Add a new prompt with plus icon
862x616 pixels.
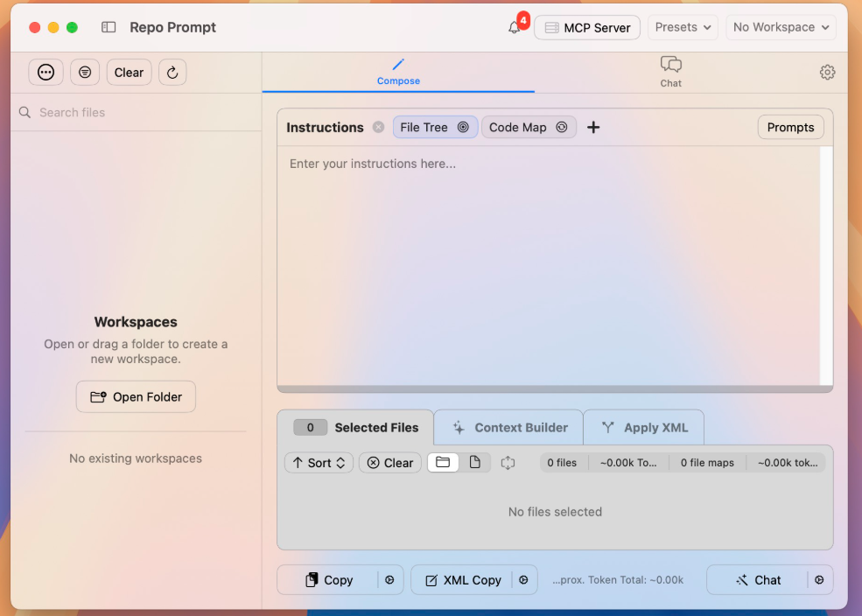[593, 128]
